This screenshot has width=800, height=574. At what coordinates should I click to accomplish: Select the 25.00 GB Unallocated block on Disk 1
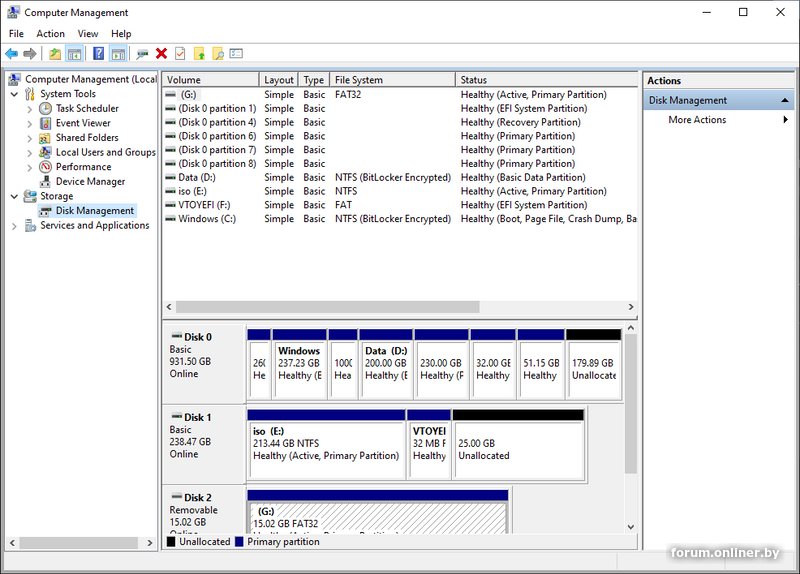[518, 444]
